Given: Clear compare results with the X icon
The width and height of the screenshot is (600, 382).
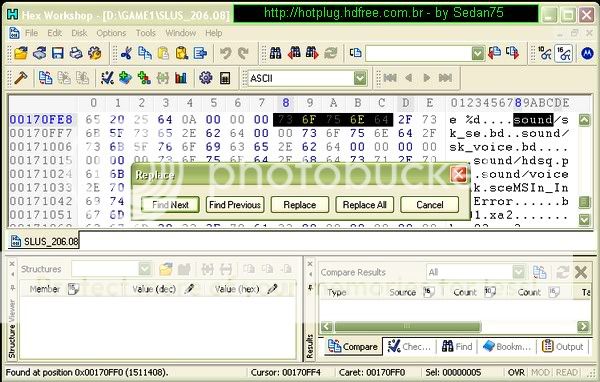Looking at the screenshot, I should pos(581,272).
